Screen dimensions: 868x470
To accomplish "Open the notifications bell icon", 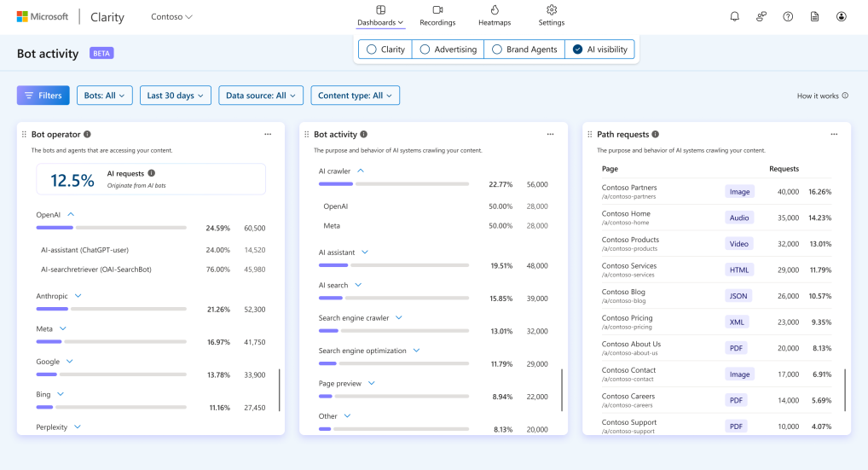I will 734,16.
